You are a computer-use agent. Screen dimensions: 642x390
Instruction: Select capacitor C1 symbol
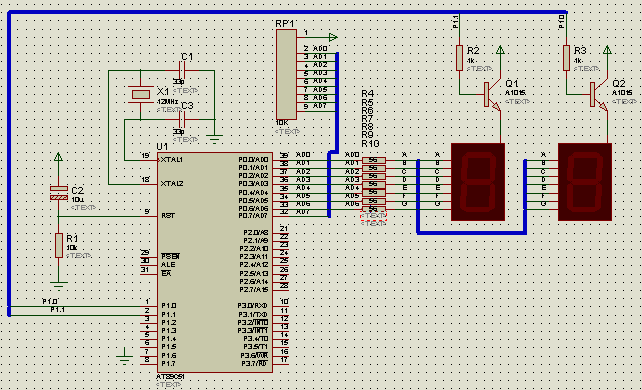[x=182, y=71]
